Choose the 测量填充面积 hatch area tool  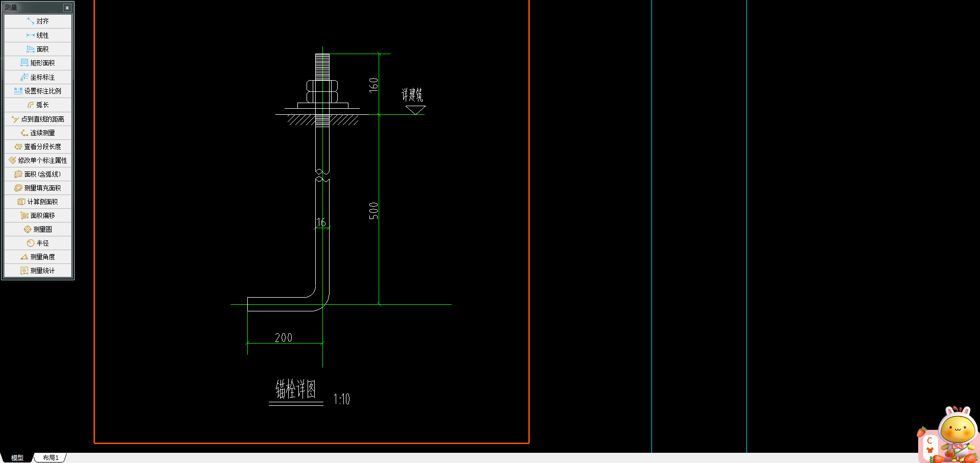point(38,188)
